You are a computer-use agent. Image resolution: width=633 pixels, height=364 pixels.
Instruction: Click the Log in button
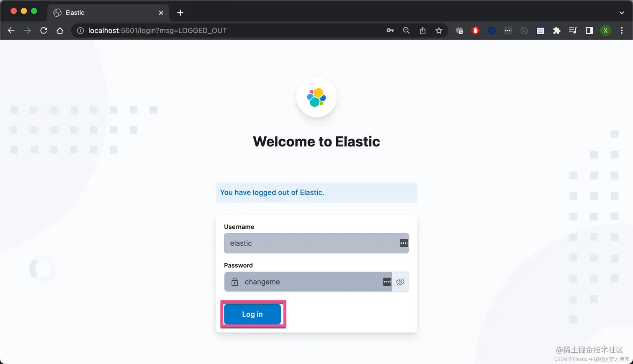pyautogui.click(x=252, y=314)
